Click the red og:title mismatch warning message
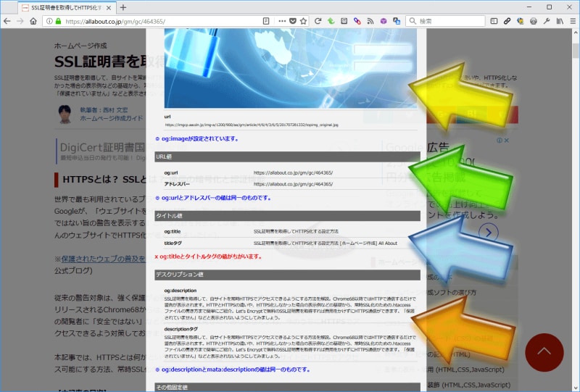The height and width of the screenshot is (392, 580). point(208,257)
